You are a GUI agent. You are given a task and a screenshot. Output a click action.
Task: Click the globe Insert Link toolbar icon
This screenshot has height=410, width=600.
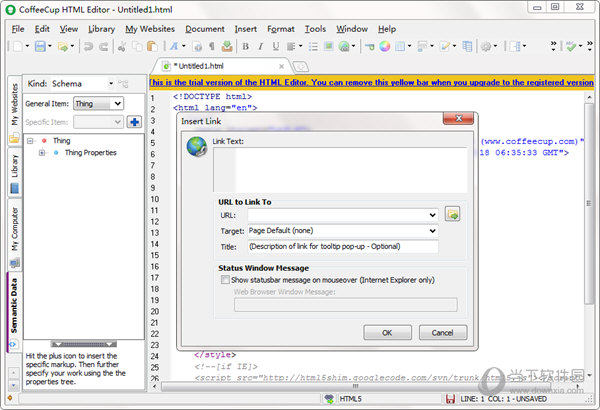(x=344, y=47)
